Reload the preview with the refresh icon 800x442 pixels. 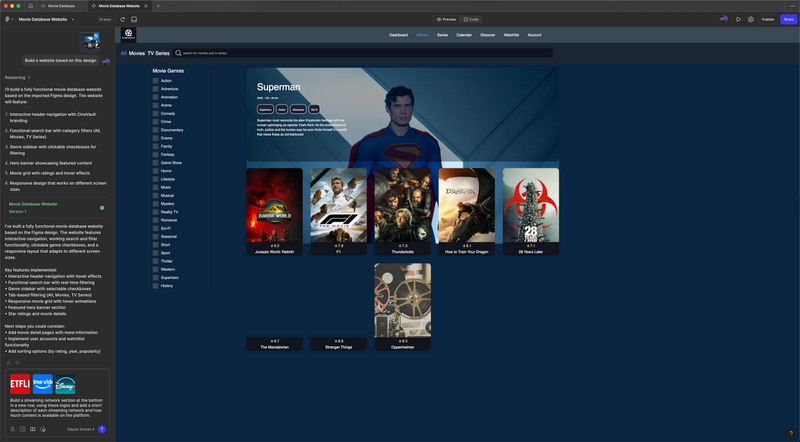(122, 19)
